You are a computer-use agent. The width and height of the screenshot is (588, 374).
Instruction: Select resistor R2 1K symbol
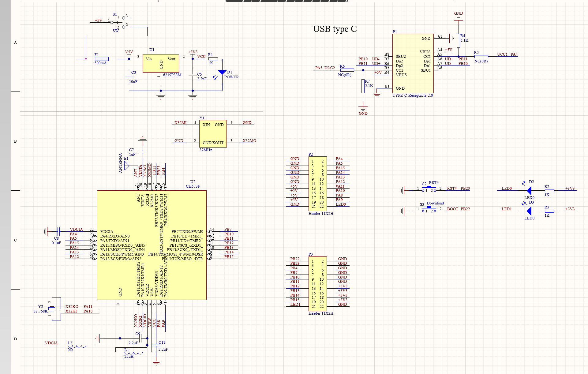click(549, 190)
